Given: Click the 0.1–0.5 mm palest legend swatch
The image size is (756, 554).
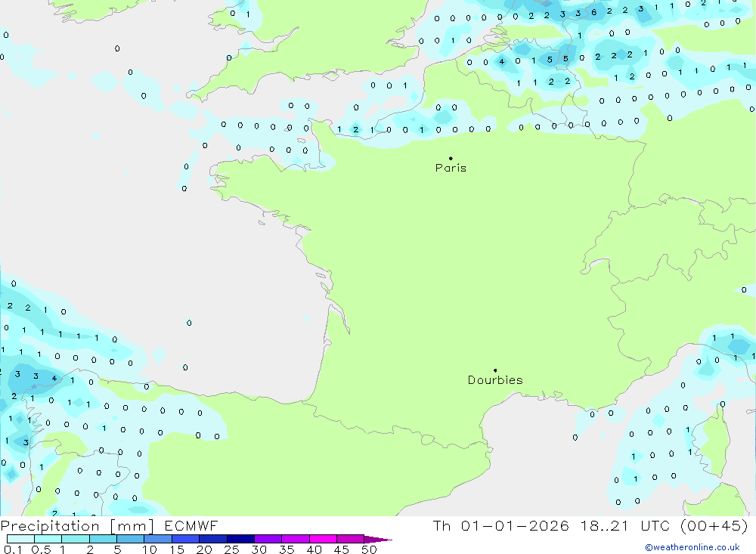Looking at the screenshot, I should point(20,539).
